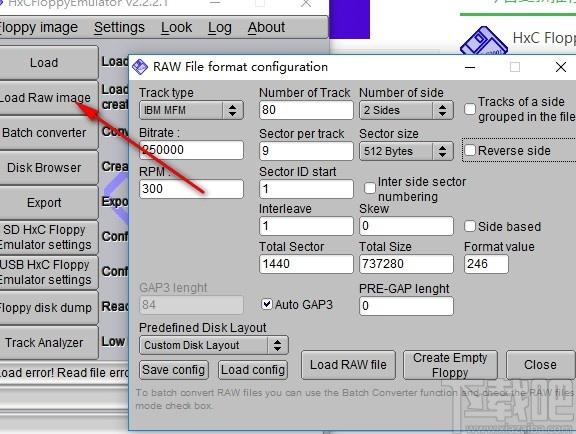Click the RAW dialog floppy disk icon
This screenshot has width=576, height=434.
(x=140, y=67)
